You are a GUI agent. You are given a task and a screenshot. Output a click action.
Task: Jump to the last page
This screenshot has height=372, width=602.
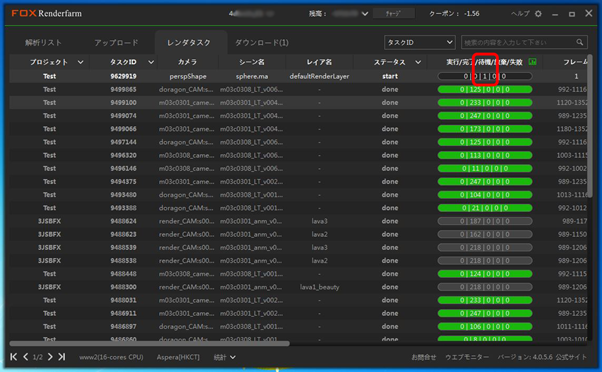pyautogui.click(x=61, y=357)
